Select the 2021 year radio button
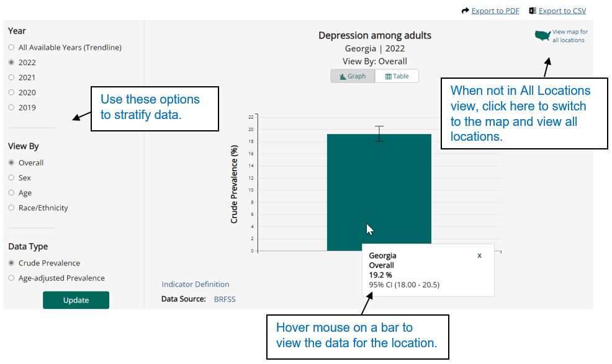 pos(11,77)
